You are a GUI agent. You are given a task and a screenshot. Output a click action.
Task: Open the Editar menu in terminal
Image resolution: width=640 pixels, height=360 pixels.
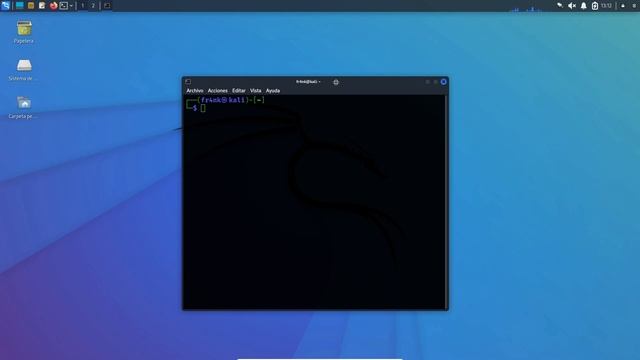[x=239, y=91]
